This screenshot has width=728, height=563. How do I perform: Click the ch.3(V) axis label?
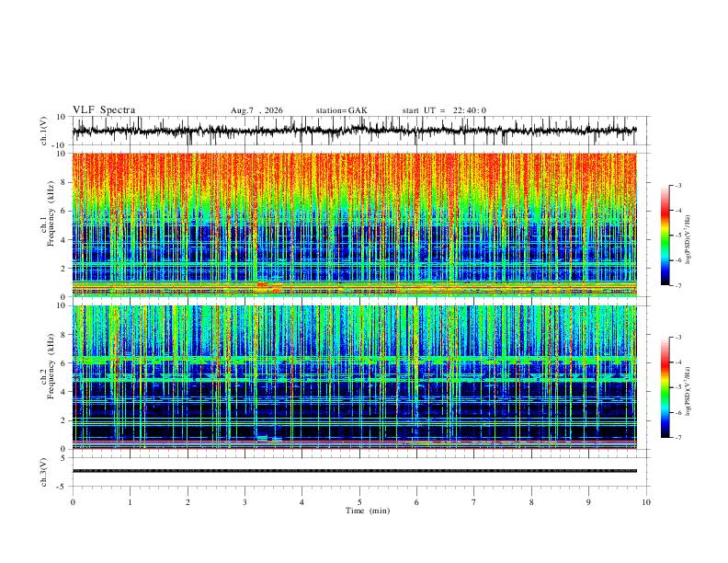pos(44,472)
